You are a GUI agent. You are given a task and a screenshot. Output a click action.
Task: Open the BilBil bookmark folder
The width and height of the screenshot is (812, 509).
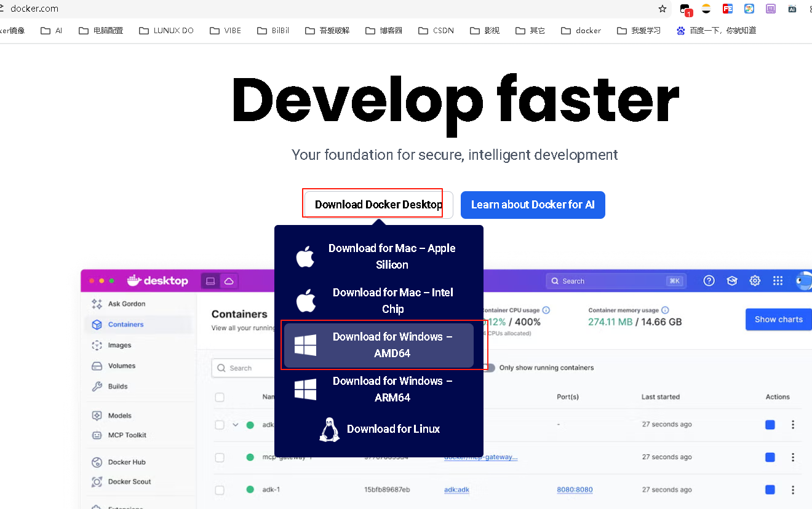(273, 30)
